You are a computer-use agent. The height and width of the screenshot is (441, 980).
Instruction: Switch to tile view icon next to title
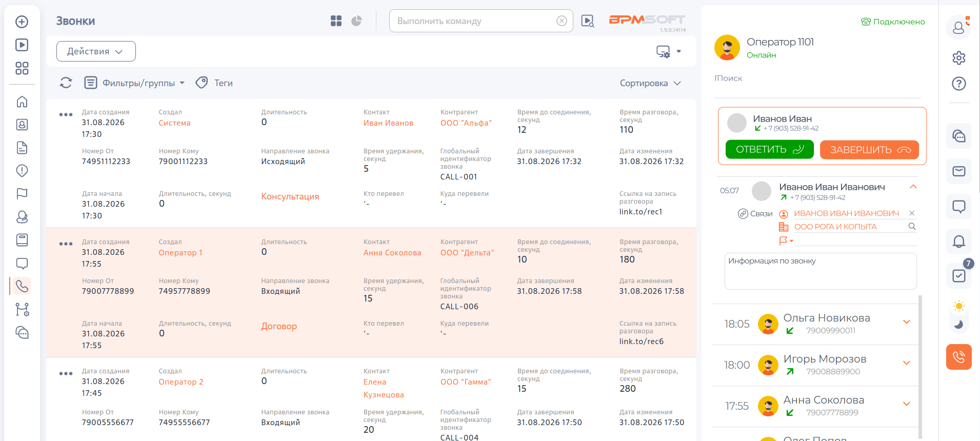point(336,21)
